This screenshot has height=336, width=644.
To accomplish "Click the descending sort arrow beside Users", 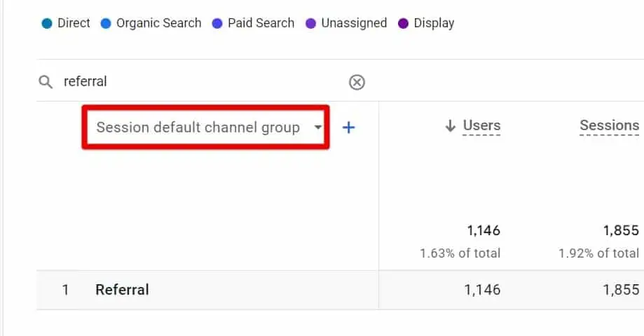I will (451, 127).
